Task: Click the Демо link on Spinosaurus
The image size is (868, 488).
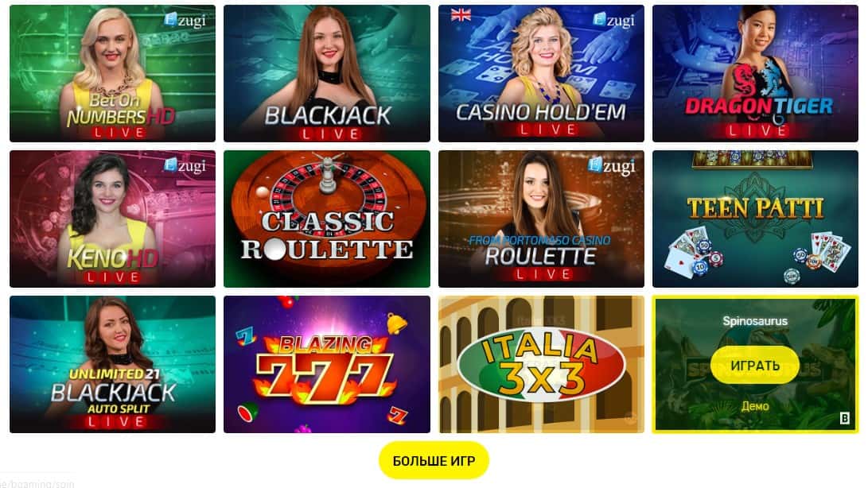Action: click(754, 406)
